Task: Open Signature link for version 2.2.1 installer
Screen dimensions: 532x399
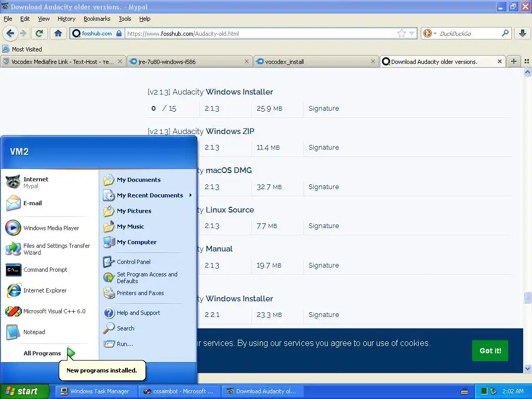Action: 324,315
